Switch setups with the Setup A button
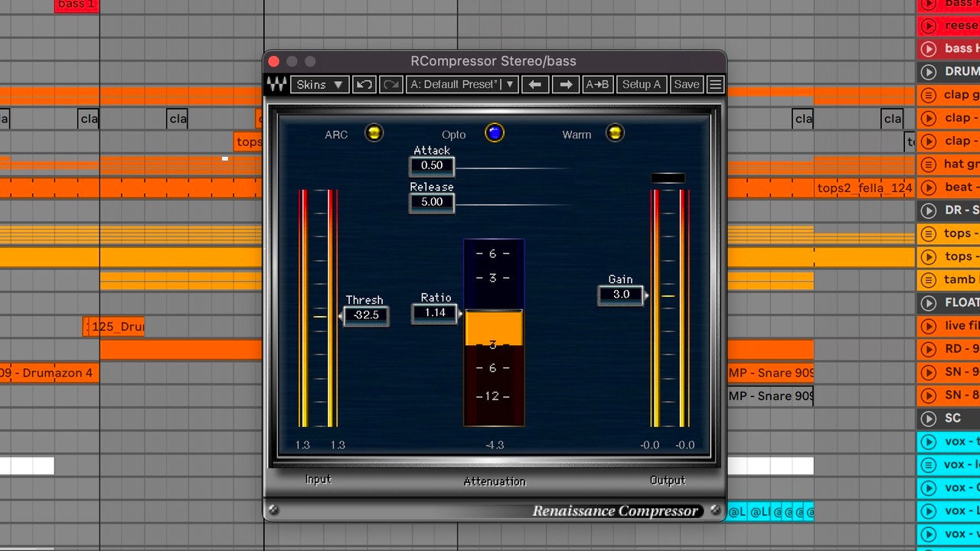Viewport: 980px width, 551px height. [x=642, y=84]
